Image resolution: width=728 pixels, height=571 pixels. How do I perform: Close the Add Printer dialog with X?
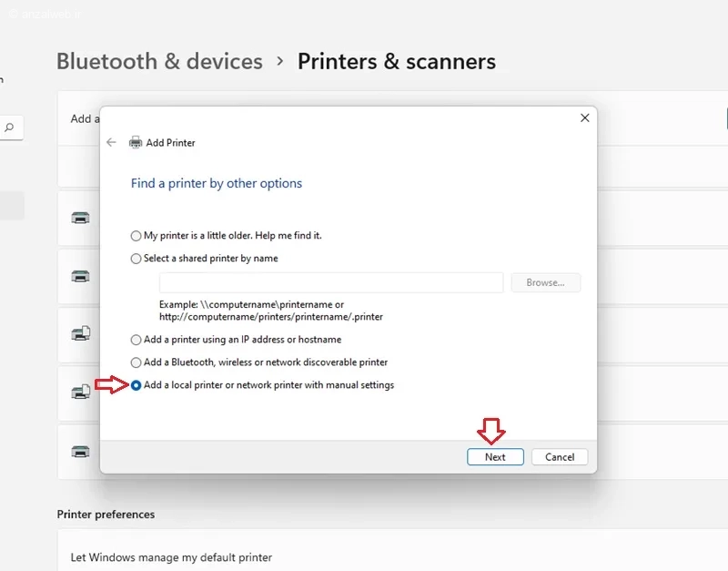(585, 118)
